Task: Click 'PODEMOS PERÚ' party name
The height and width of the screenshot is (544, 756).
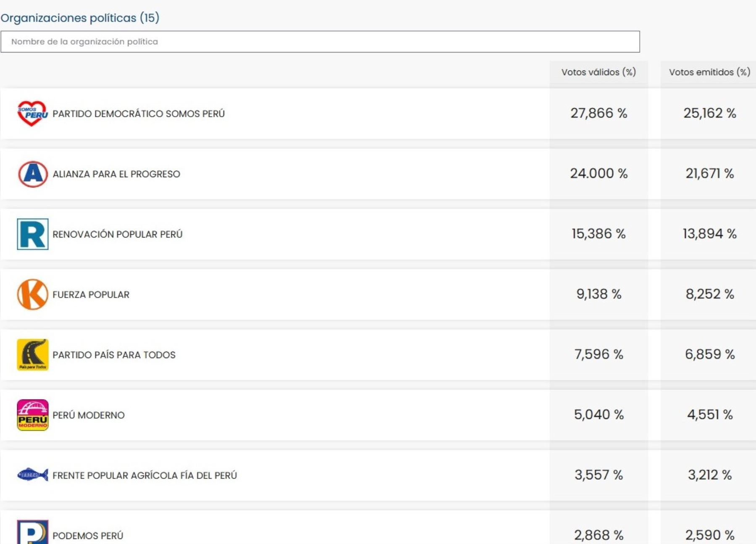Action: pos(88,536)
